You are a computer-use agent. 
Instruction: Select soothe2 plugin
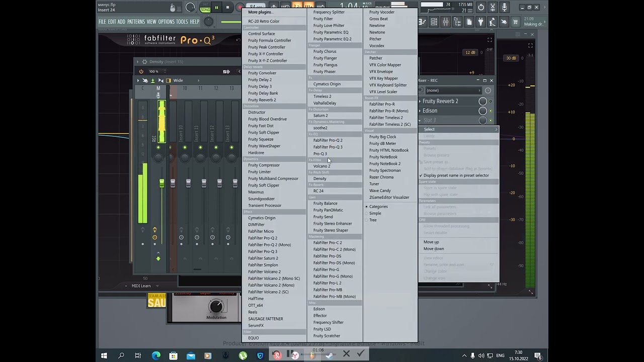pyautogui.click(x=320, y=128)
